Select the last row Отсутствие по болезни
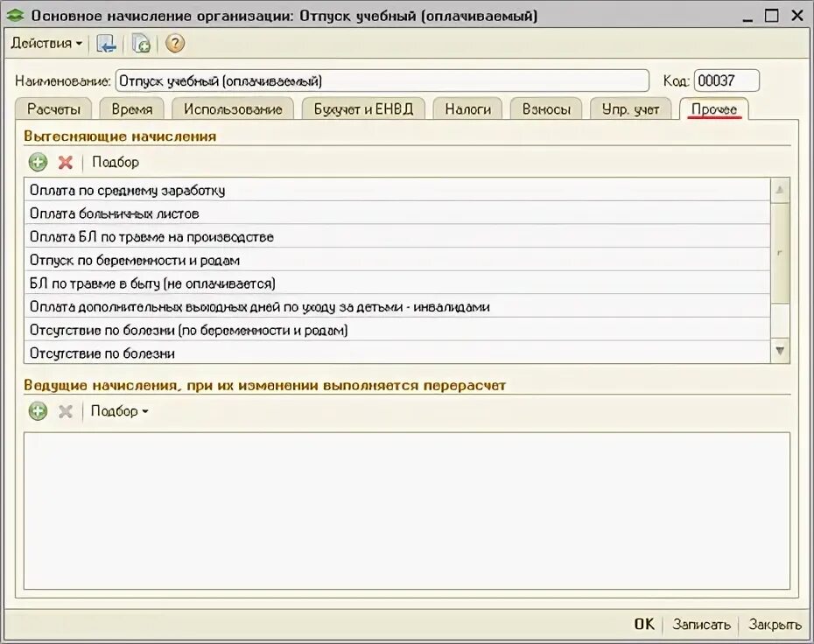 [397, 353]
